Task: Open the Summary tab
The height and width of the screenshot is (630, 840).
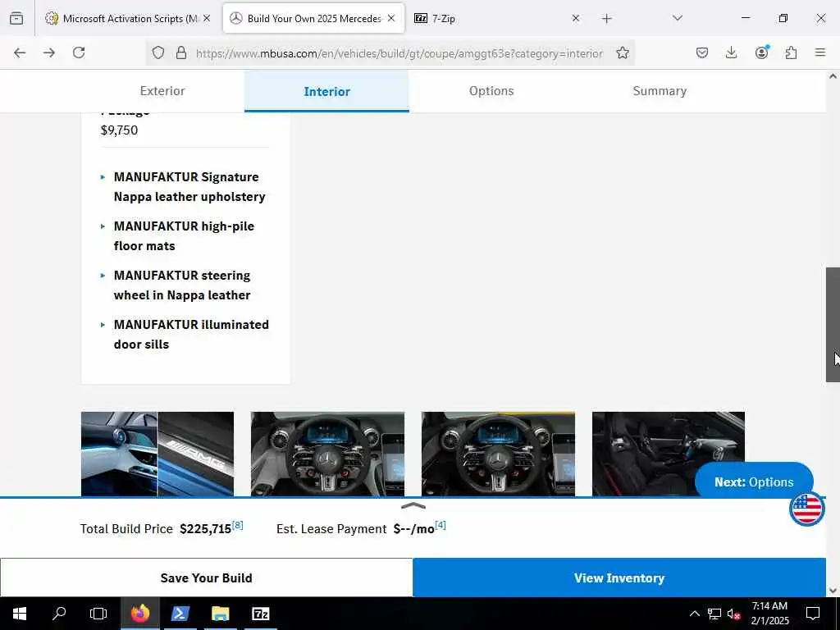Action: pyautogui.click(x=660, y=91)
